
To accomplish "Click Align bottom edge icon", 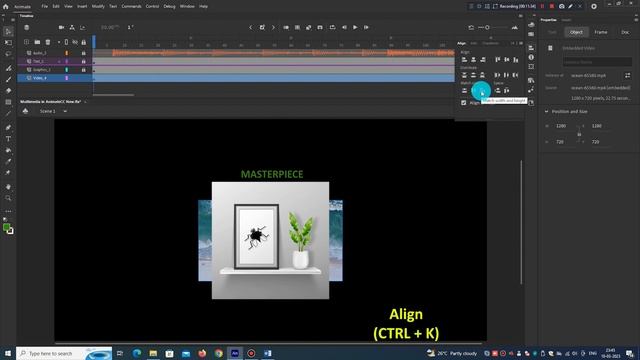I will (x=516, y=60).
